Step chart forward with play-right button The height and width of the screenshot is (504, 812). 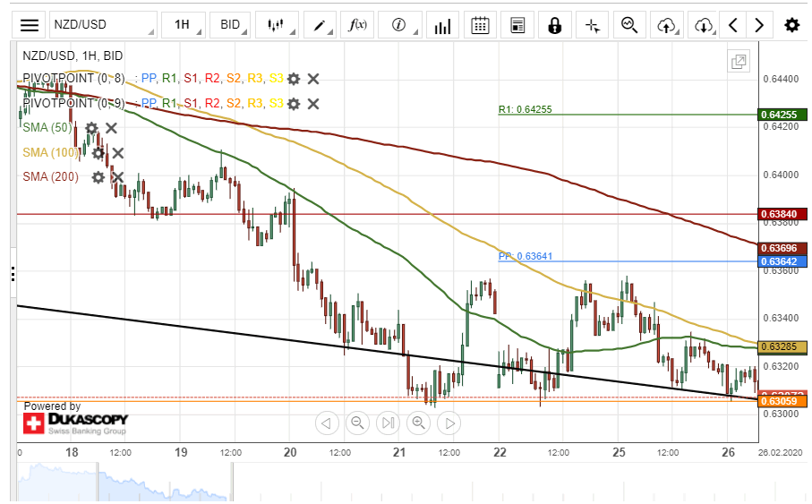(449, 423)
